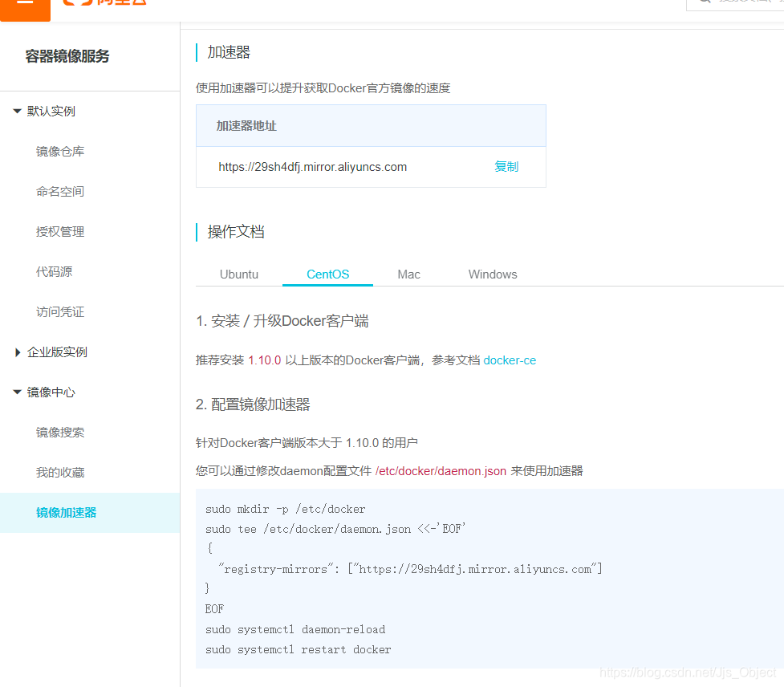Select 访问凭证 in the sidebar
This screenshot has width=784, height=687.
click(x=59, y=311)
